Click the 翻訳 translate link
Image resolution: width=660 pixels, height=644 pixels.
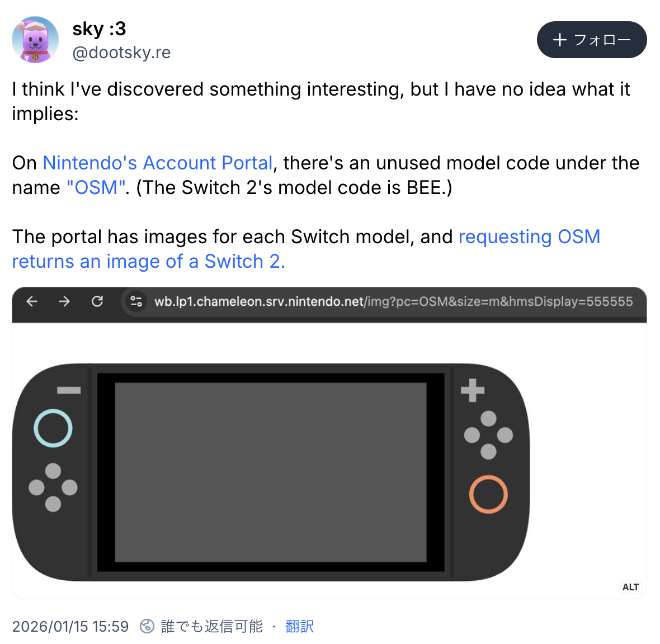[x=300, y=626]
